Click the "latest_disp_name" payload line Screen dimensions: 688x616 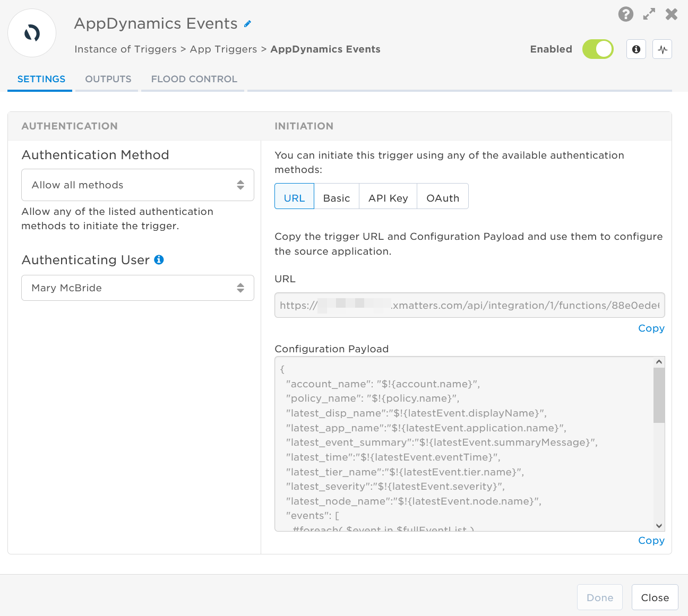416,413
